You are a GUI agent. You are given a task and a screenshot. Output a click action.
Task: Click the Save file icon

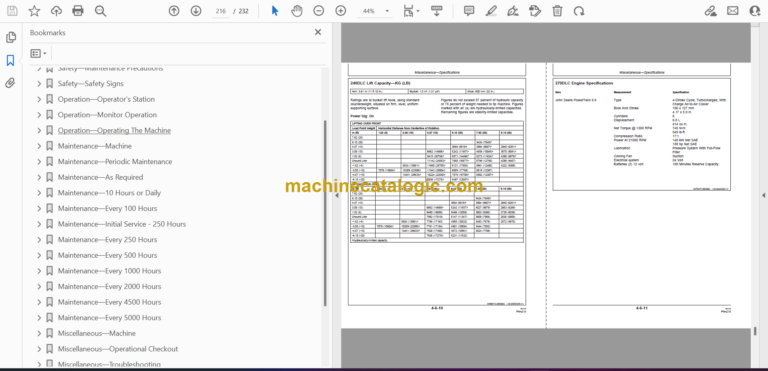[12, 11]
